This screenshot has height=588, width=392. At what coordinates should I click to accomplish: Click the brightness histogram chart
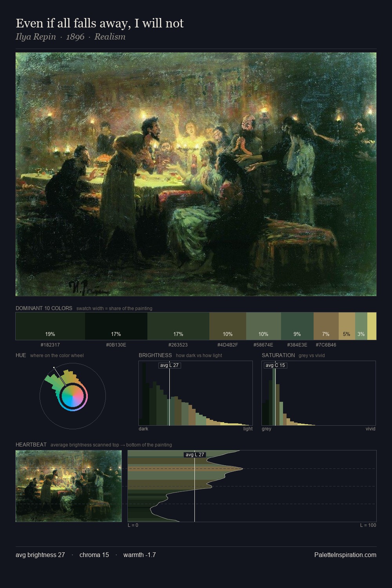196,393
